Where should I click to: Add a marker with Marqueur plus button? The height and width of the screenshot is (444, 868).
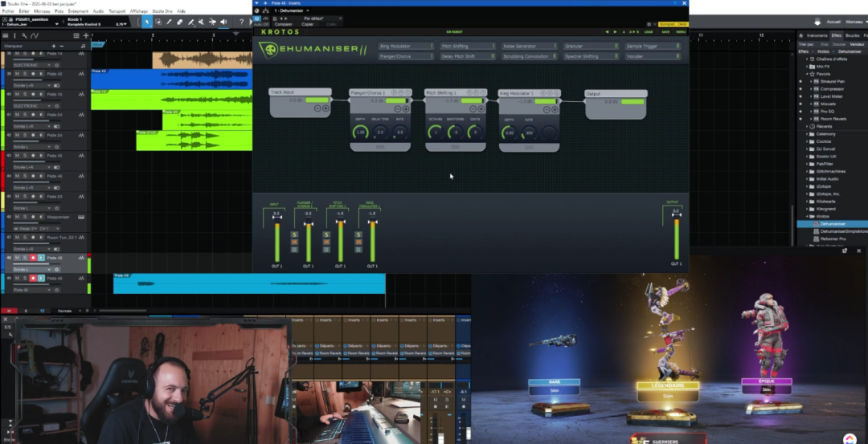[54, 46]
